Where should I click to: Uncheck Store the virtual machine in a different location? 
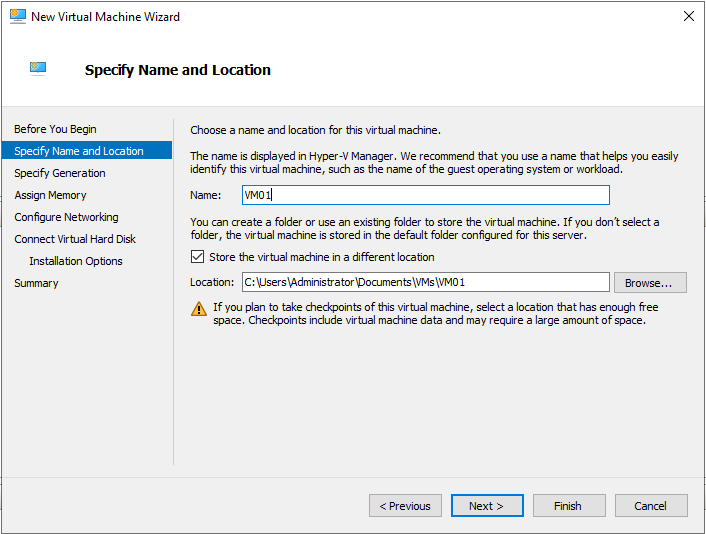pyautogui.click(x=197, y=257)
